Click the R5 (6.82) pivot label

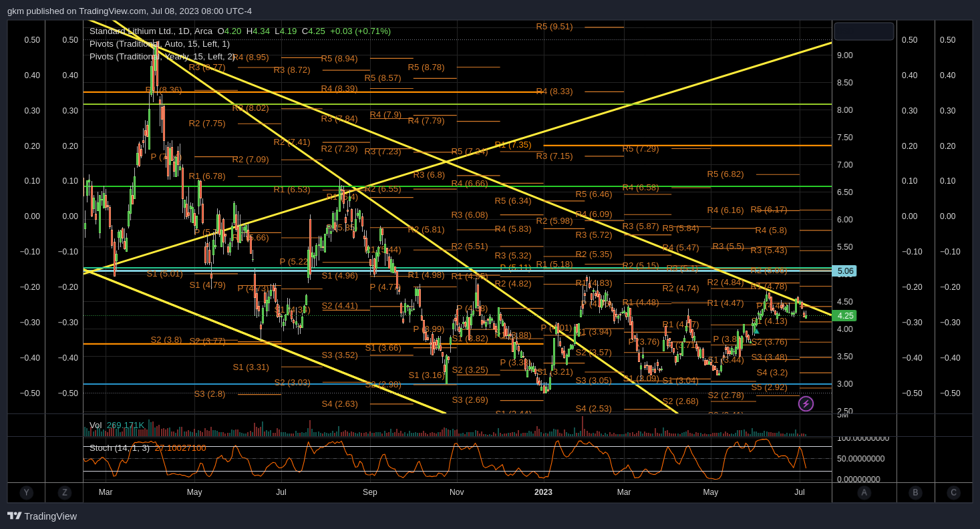(725, 174)
